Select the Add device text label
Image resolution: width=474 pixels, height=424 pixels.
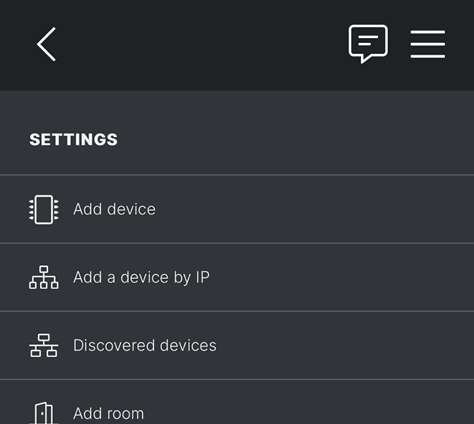pyautogui.click(x=114, y=209)
